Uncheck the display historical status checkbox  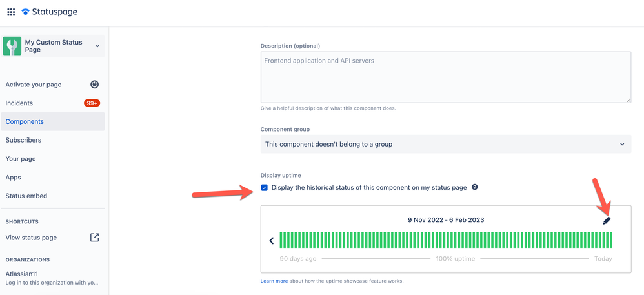[x=265, y=188]
